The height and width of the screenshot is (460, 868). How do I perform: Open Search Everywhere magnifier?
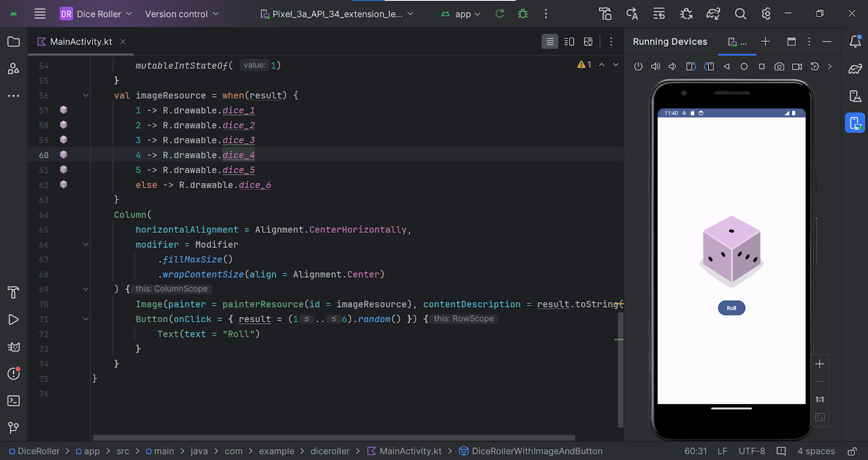[x=741, y=14]
